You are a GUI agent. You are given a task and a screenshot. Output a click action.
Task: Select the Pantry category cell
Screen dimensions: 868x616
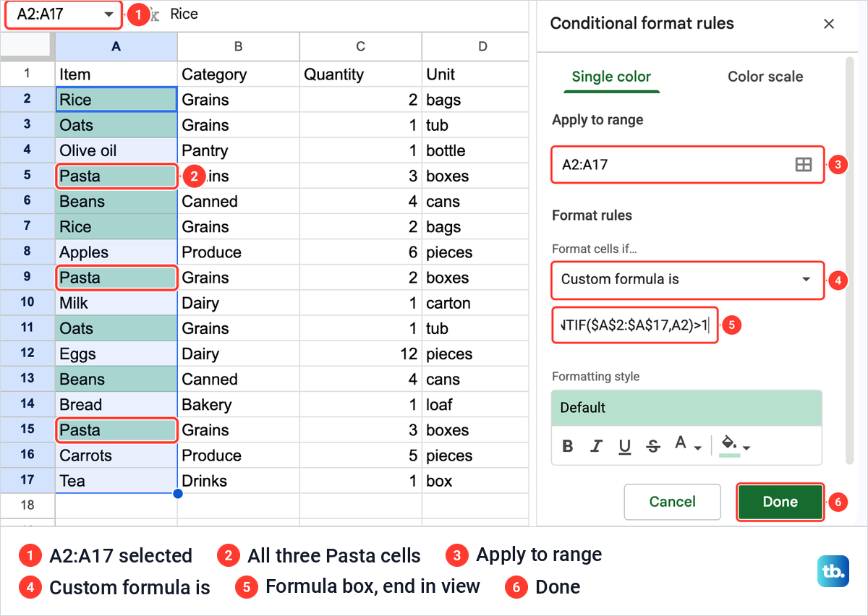pos(238,150)
